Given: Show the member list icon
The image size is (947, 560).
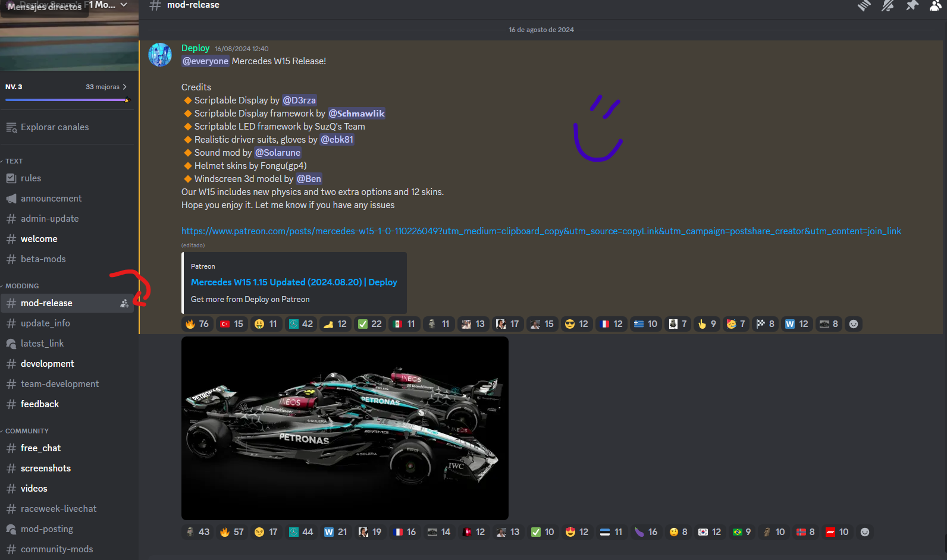Looking at the screenshot, I should (x=936, y=5).
